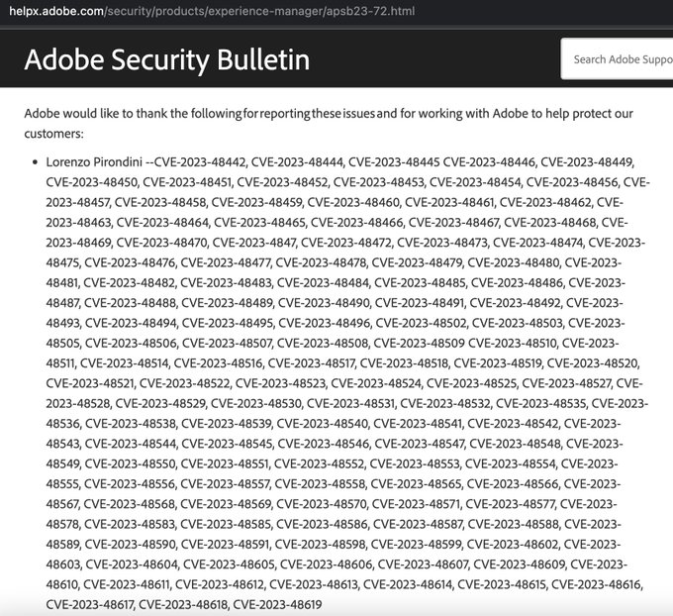This screenshot has width=673, height=616.
Task: Click on CVE-2023-48577
Action: coord(511,504)
